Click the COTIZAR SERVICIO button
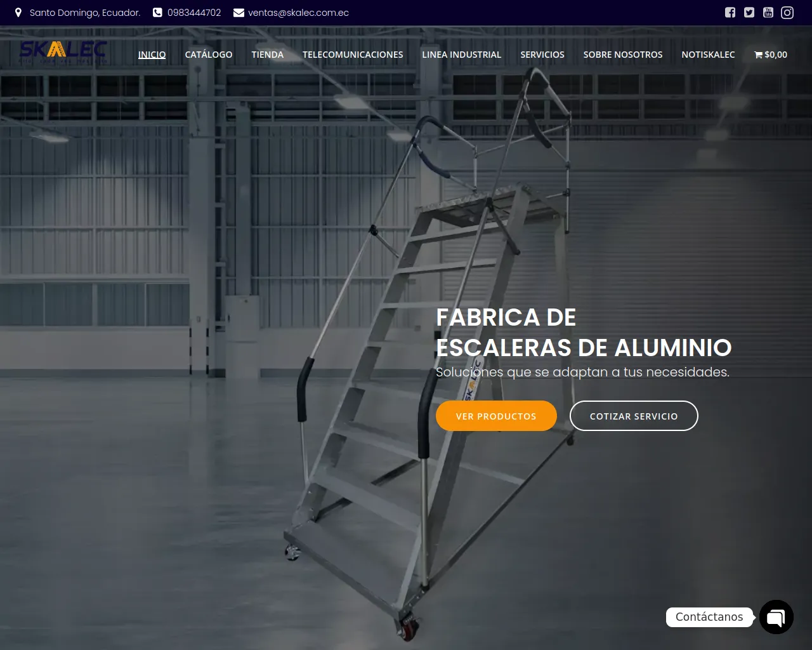The width and height of the screenshot is (812, 650). point(634,416)
